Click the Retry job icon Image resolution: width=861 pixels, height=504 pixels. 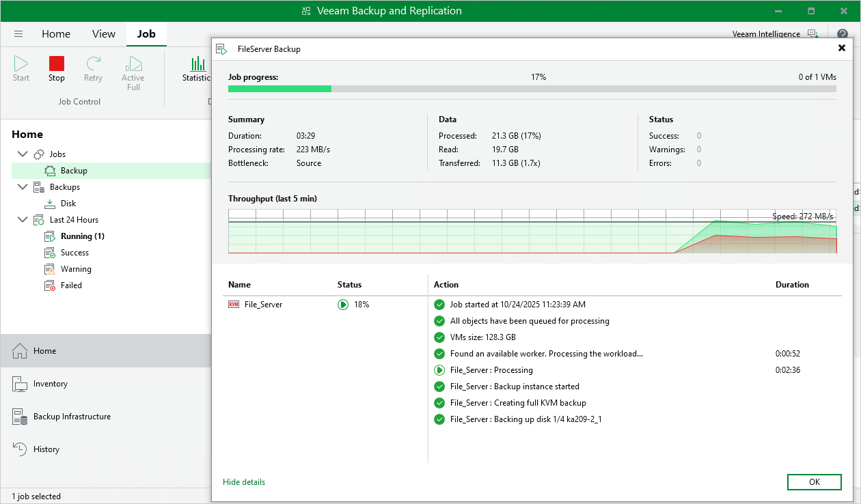point(93,64)
